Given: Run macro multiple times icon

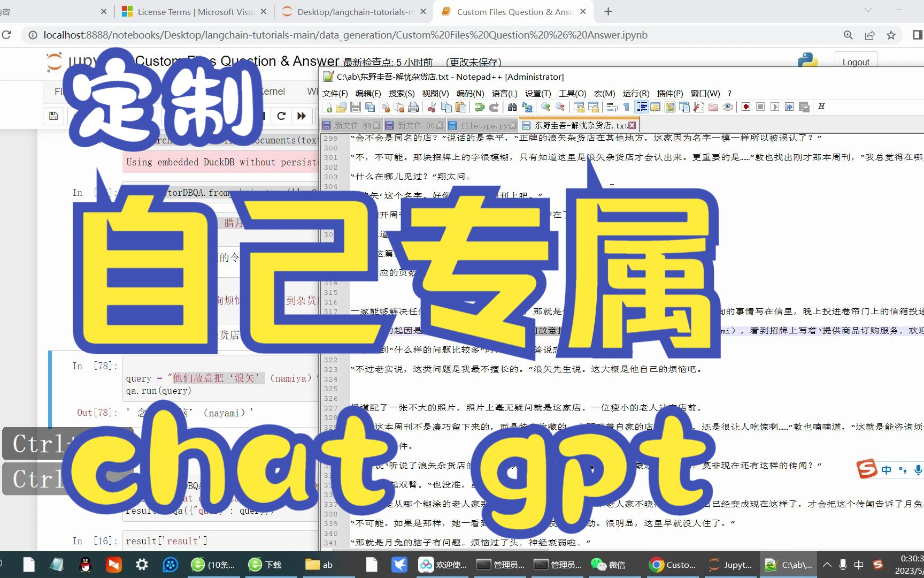Looking at the screenshot, I should click(x=789, y=107).
